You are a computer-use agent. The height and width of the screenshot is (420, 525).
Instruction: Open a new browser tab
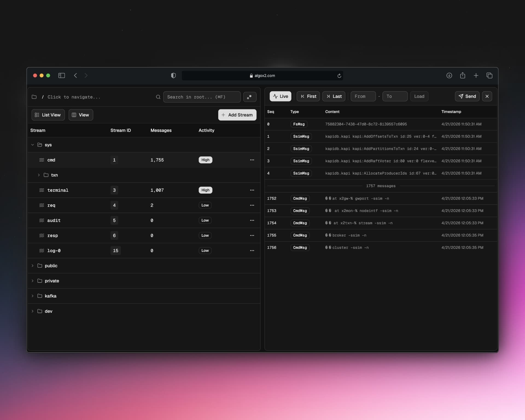click(x=476, y=75)
